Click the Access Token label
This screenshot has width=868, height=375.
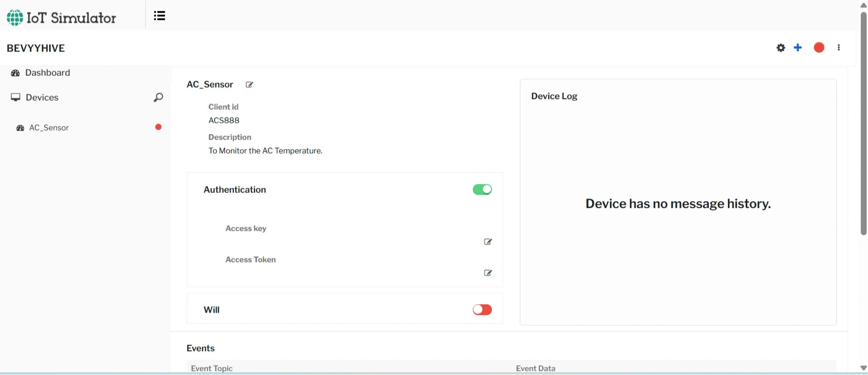(250, 260)
